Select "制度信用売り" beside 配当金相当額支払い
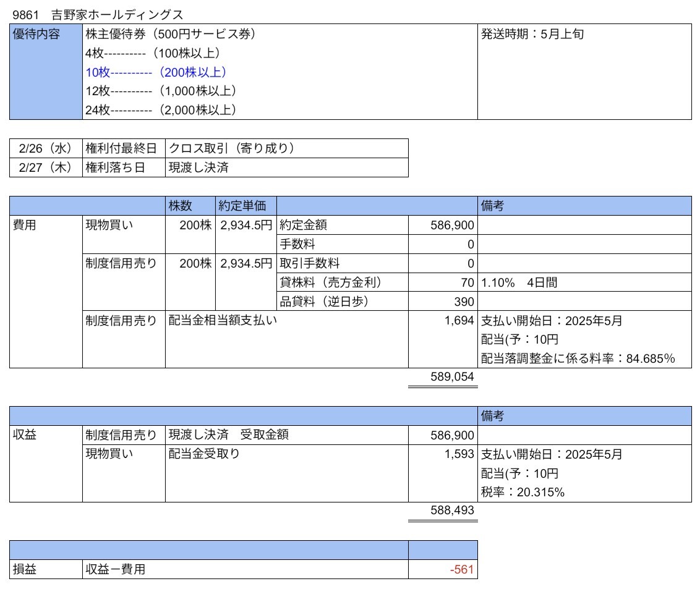The height and width of the screenshot is (589, 700). click(x=121, y=320)
